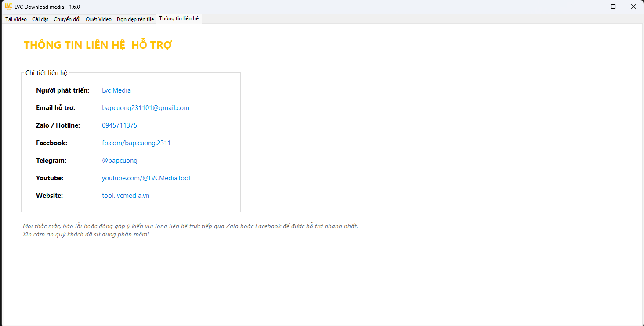Select the Thông tin liên hệ tab

179,19
